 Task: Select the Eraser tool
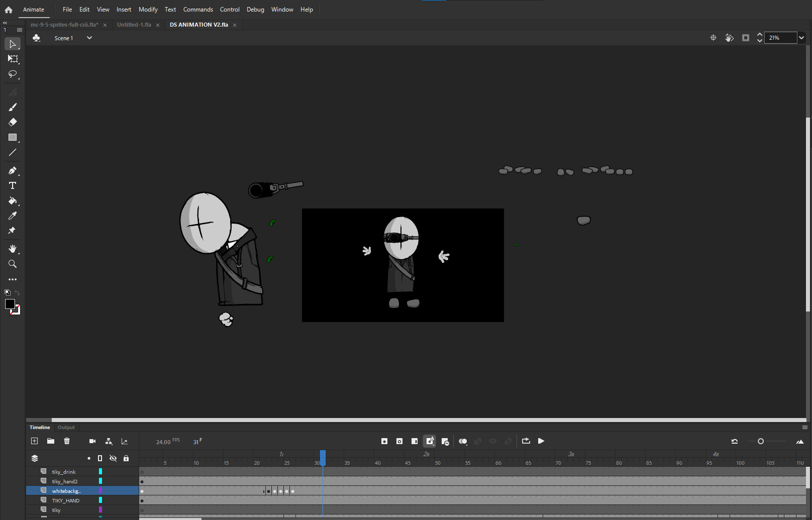[x=13, y=122]
